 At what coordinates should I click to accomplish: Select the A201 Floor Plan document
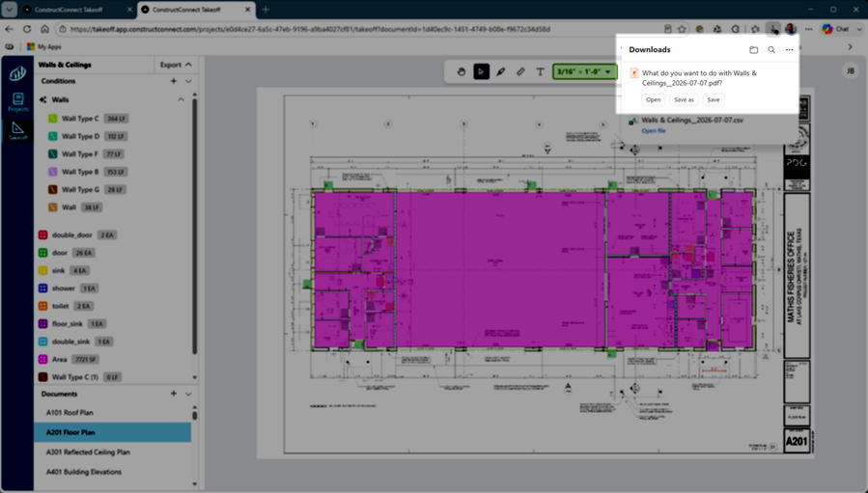pos(113,432)
